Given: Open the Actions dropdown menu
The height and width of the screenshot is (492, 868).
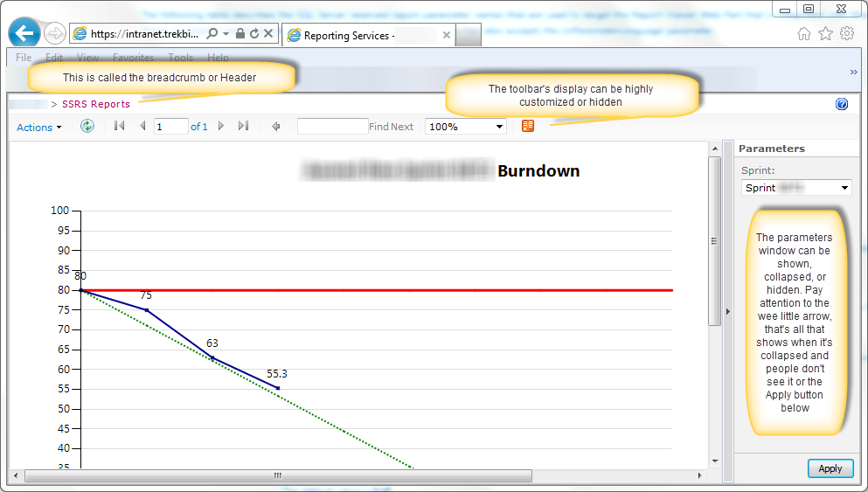Looking at the screenshot, I should [x=39, y=128].
